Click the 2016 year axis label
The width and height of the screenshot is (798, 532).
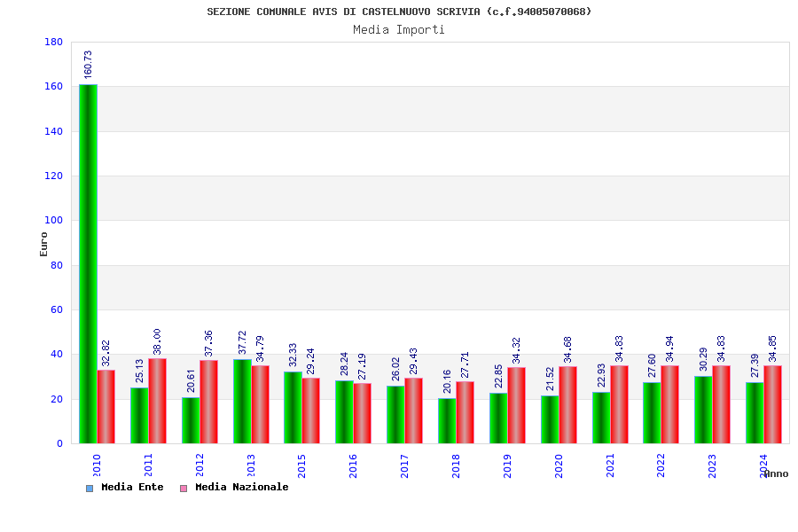coord(354,465)
